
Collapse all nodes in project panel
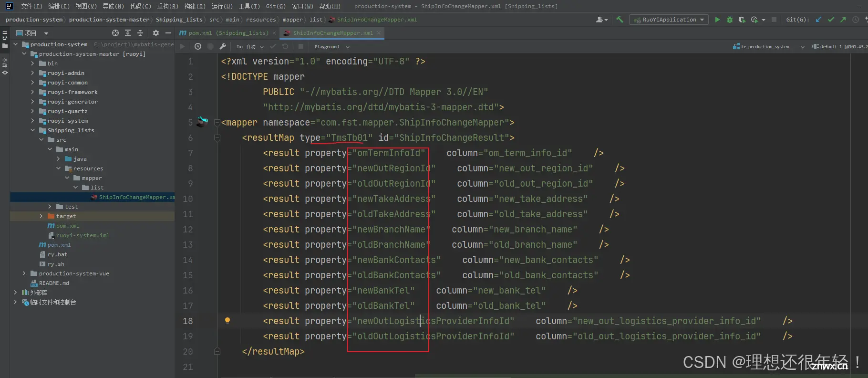point(140,33)
